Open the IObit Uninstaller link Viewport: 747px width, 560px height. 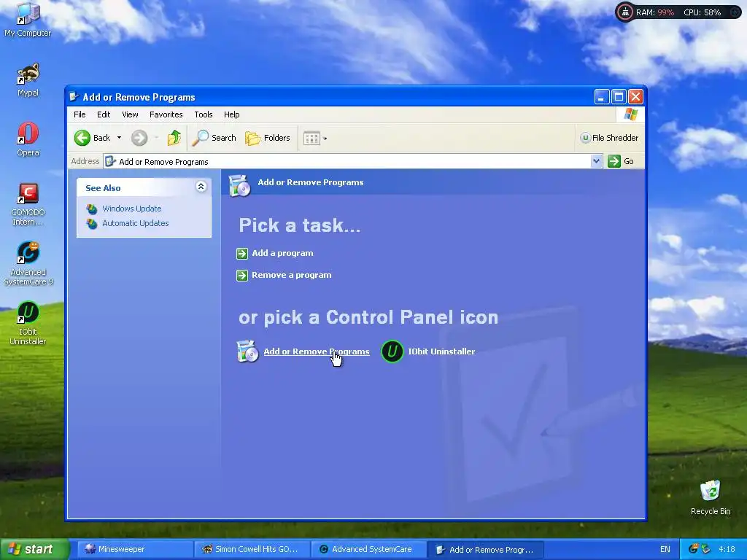[441, 351]
